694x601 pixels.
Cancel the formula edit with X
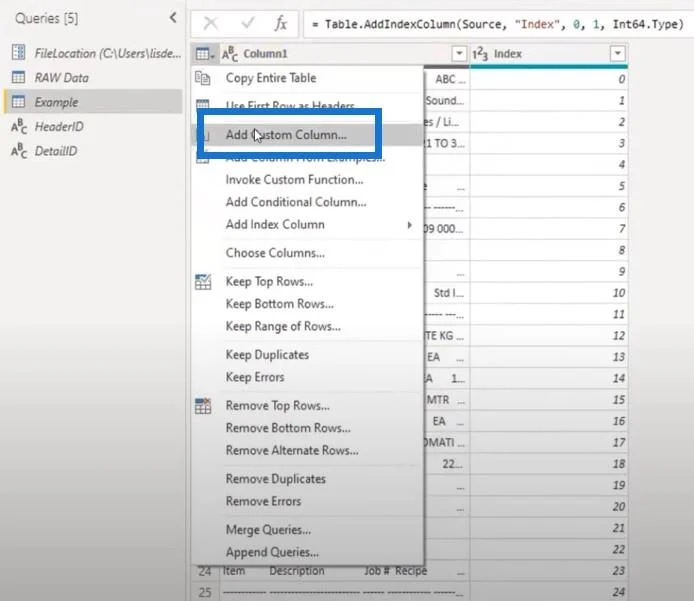coord(211,23)
